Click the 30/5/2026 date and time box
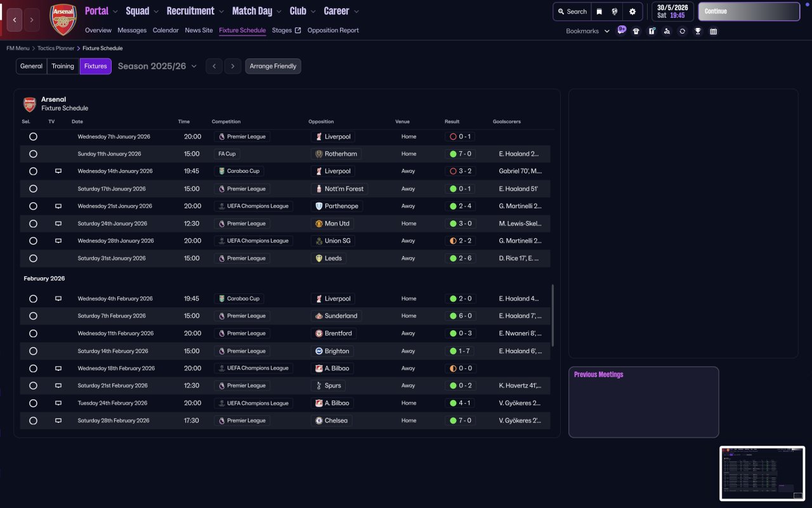Image resolution: width=812 pixels, height=508 pixels. coord(672,11)
